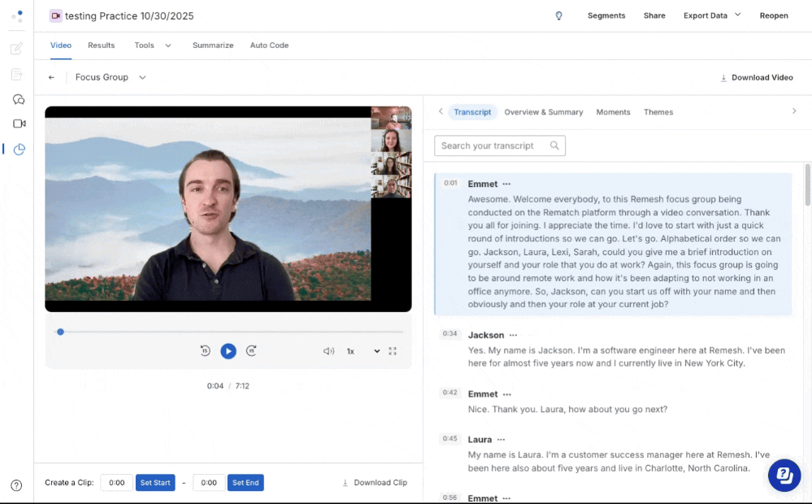Rewind the video 15 seconds
Image resolution: width=812 pixels, height=504 pixels.
[206, 351]
